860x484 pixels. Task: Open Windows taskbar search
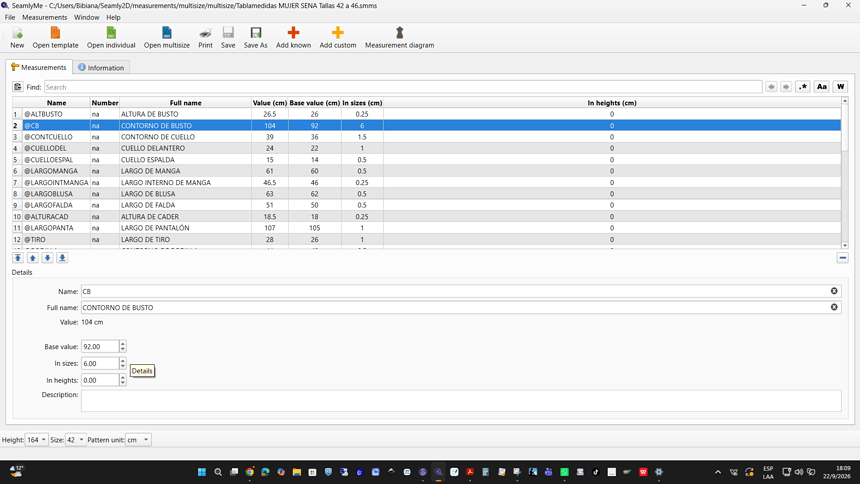(218, 472)
